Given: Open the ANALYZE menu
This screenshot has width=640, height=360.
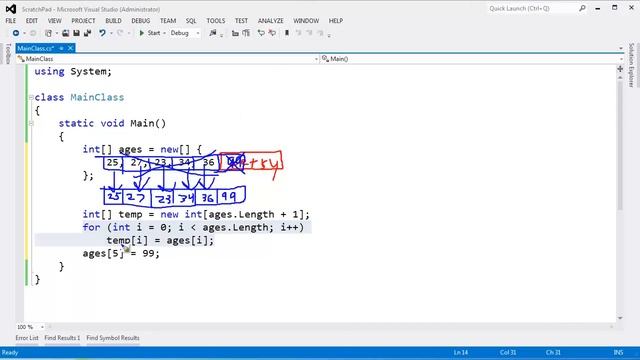Looking at the screenshot, I should tap(271, 21).
